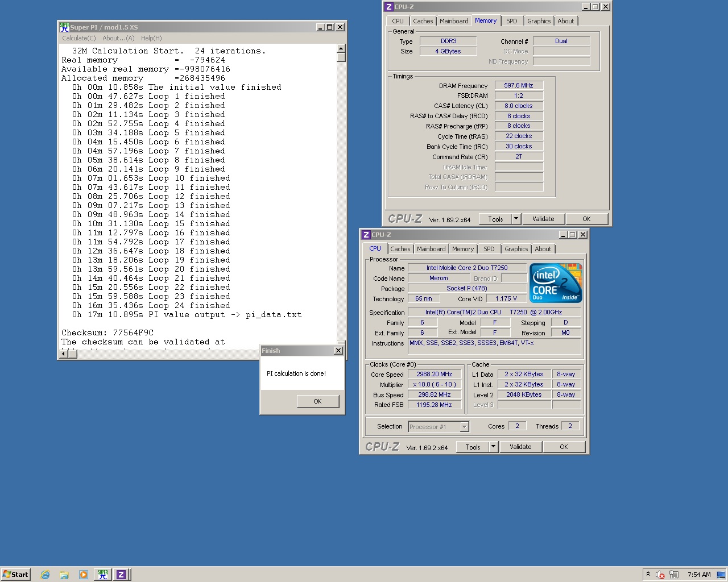Open Graphics tab in top CPU-Z window
The height and width of the screenshot is (582, 728).
tap(539, 21)
